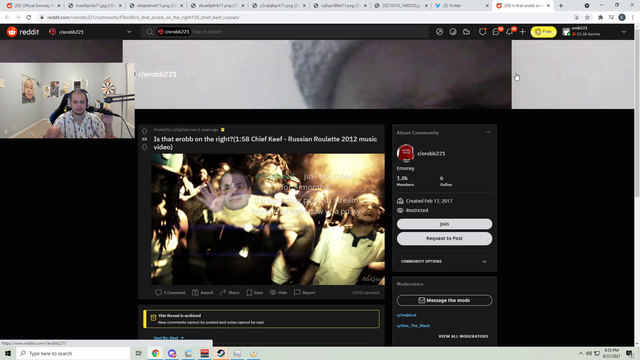Image resolution: width=640 pixels, height=360 pixels.
Task: Open the taskbar notification center icon
Action: (630, 353)
